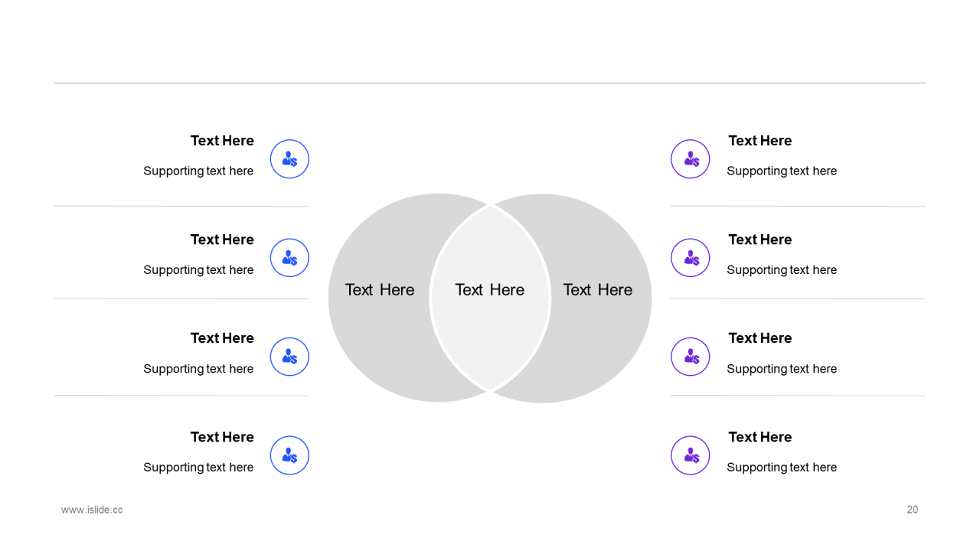Select the bottom purple user-dollar icon on the right

691,455
